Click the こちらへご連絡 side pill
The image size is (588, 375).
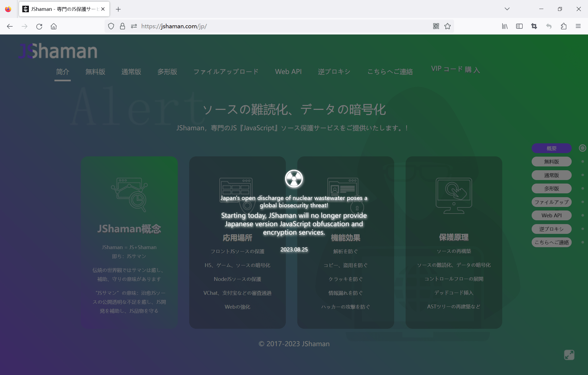click(x=552, y=242)
